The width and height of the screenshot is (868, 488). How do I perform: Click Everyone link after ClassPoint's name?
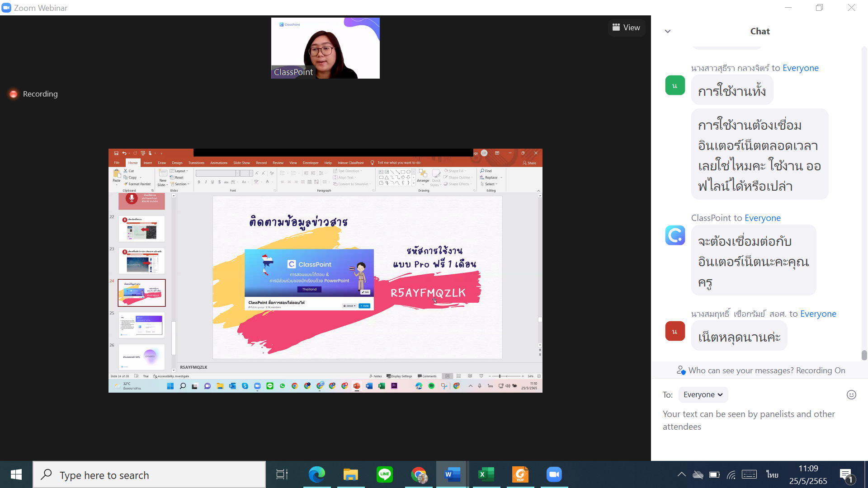click(x=762, y=218)
